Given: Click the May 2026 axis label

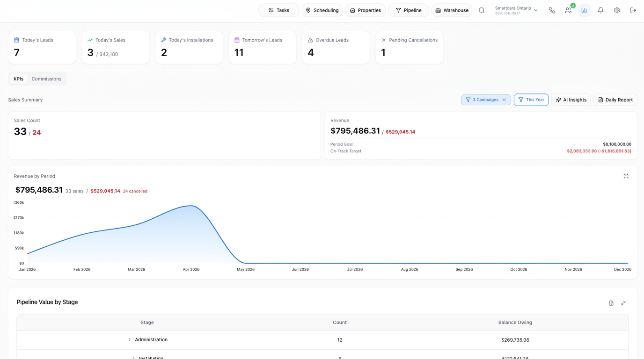Looking at the screenshot, I should click(x=246, y=270).
